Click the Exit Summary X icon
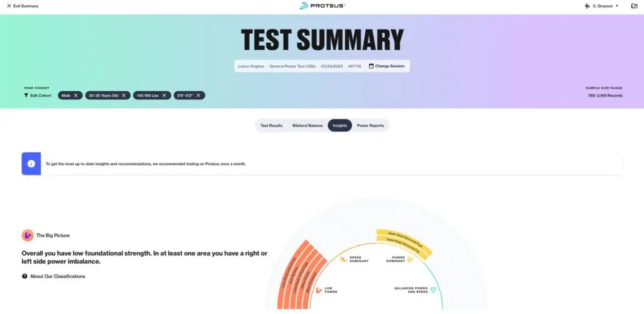The width and height of the screenshot is (644, 314). [9, 6]
